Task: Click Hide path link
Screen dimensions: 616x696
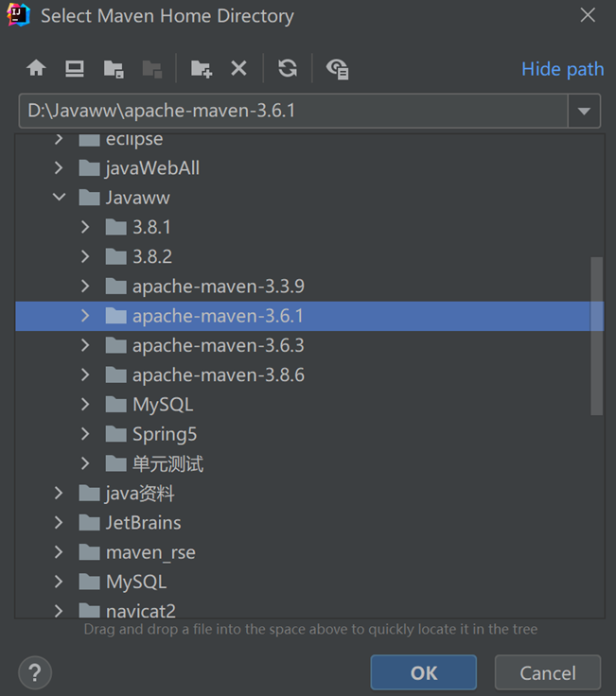Action: click(x=563, y=69)
